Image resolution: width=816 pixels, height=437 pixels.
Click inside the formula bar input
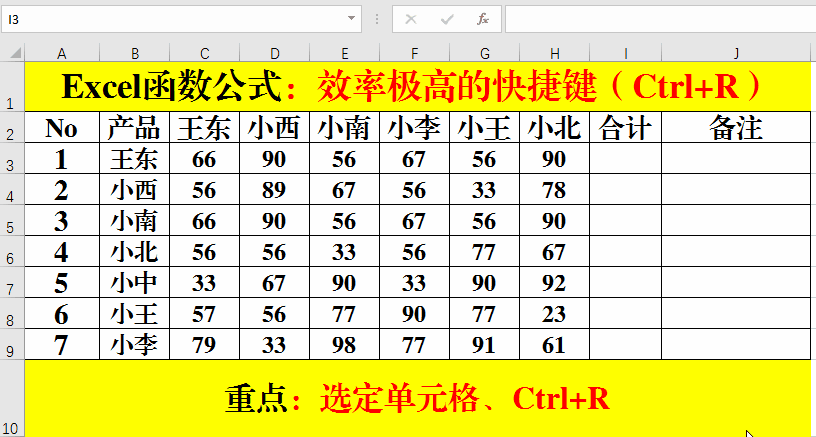(x=660, y=19)
